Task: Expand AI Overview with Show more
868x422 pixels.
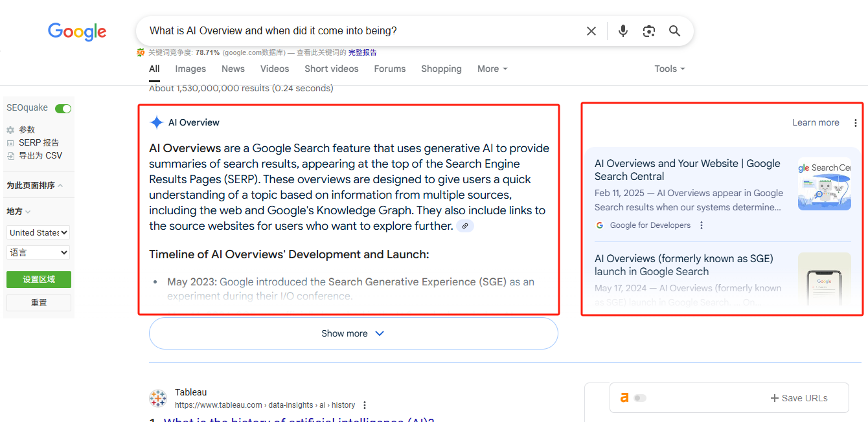Action: click(352, 333)
